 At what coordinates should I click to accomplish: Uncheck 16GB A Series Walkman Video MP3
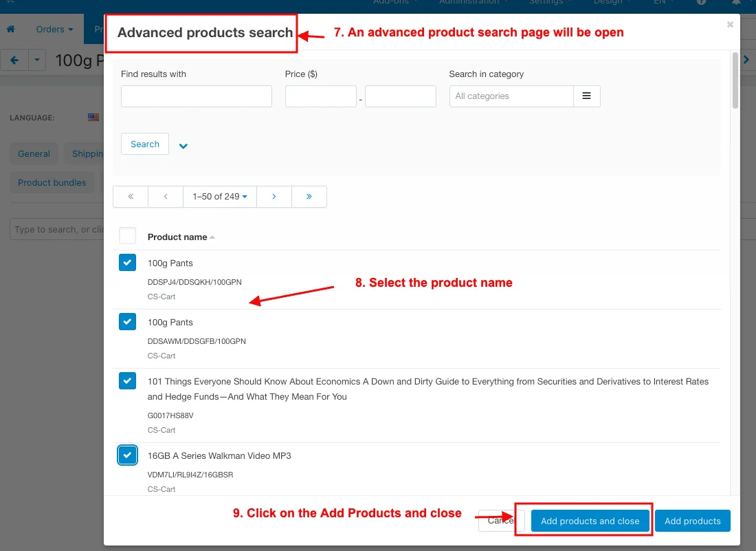[x=127, y=455]
